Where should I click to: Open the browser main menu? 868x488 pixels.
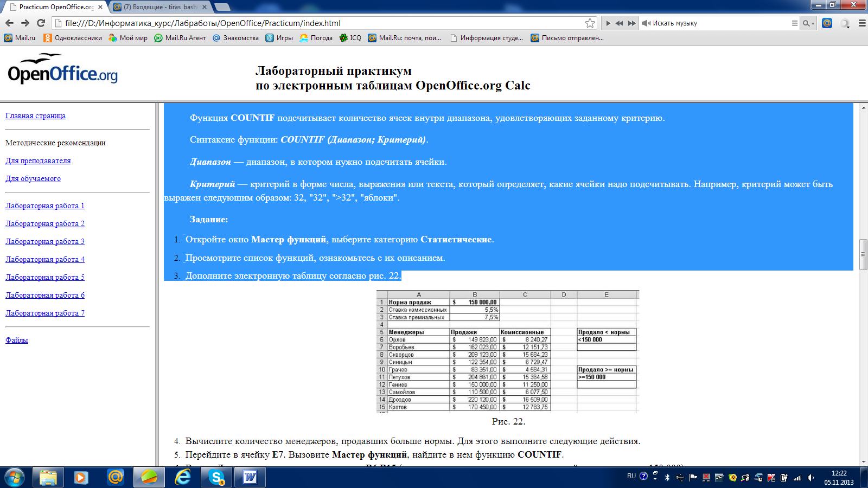[861, 23]
